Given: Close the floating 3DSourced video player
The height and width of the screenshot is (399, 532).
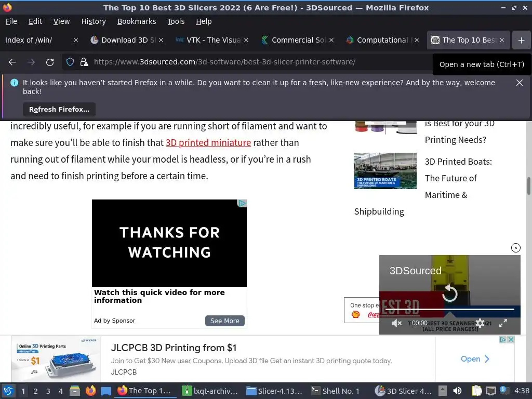Looking at the screenshot, I should coord(515,248).
